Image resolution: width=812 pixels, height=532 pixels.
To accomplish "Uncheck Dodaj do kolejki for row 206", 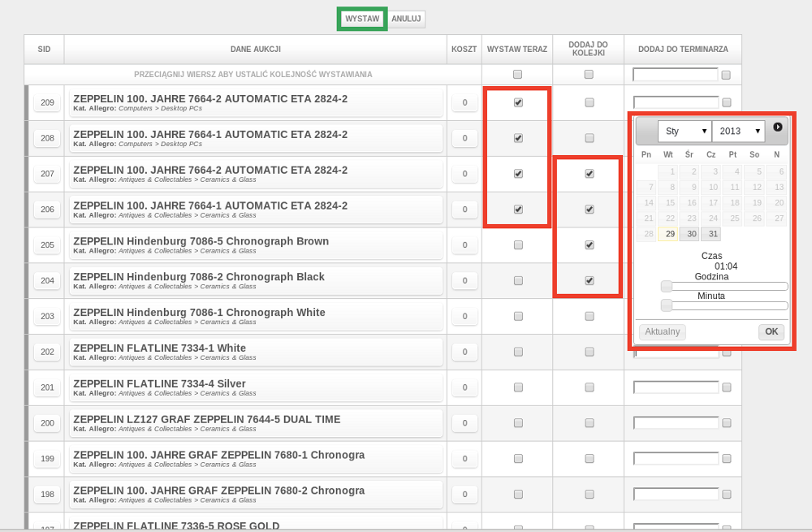I will [x=590, y=210].
